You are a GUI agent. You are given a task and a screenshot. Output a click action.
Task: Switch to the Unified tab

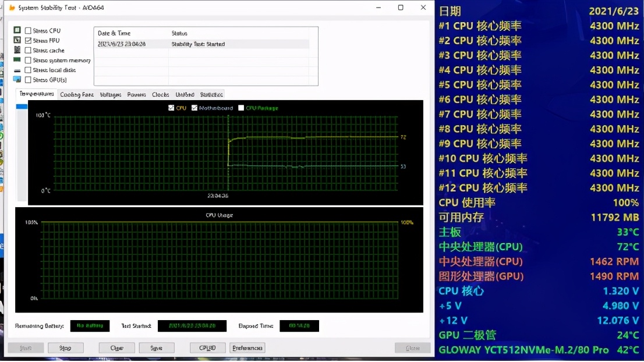(185, 94)
